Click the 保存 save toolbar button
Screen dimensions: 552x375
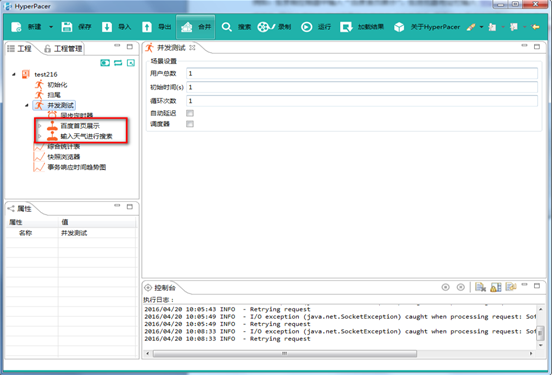tap(76, 27)
